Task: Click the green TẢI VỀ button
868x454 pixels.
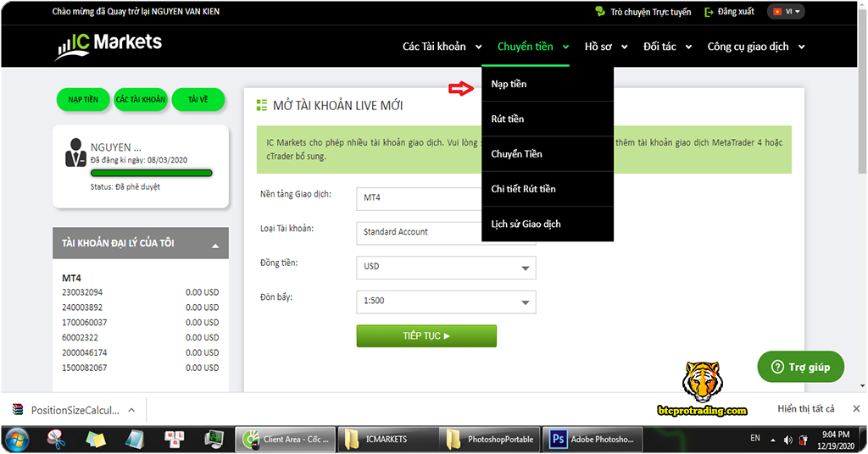Action: click(x=198, y=100)
